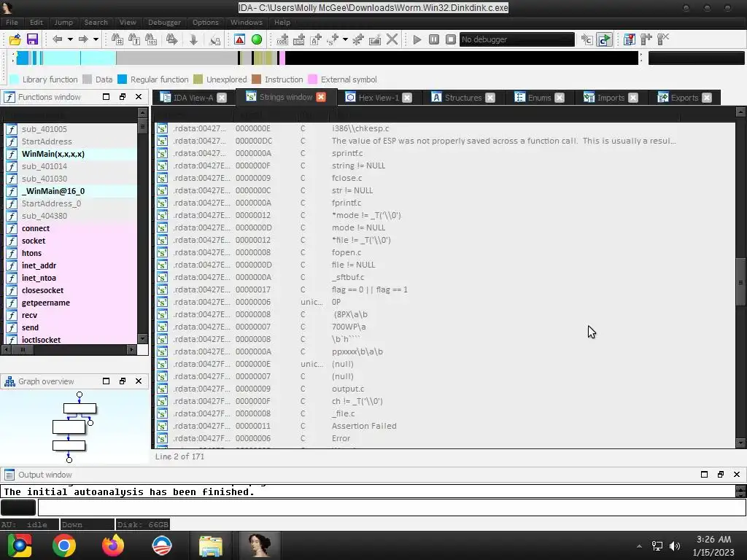This screenshot has height=560, width=747.
Task: Terminate the process with the stop button
Action: (451, 39)
